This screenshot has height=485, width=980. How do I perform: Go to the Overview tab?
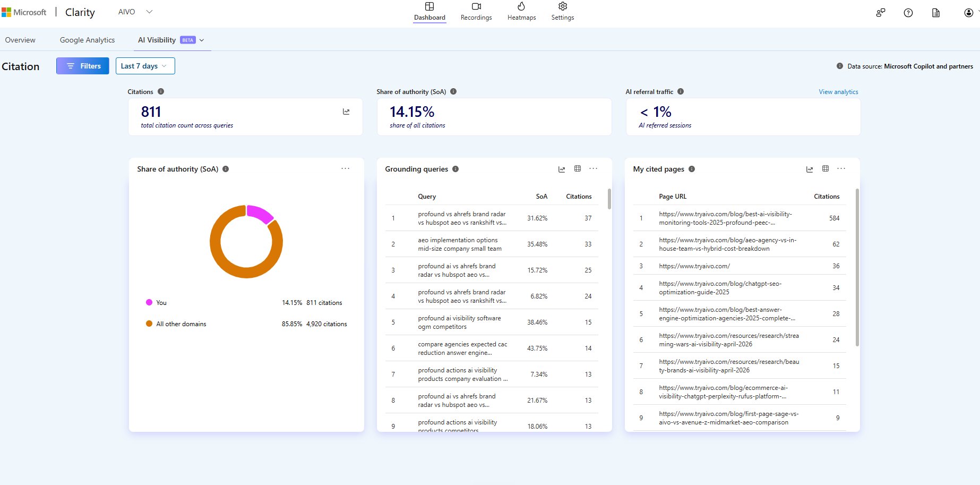coord(20,40)
